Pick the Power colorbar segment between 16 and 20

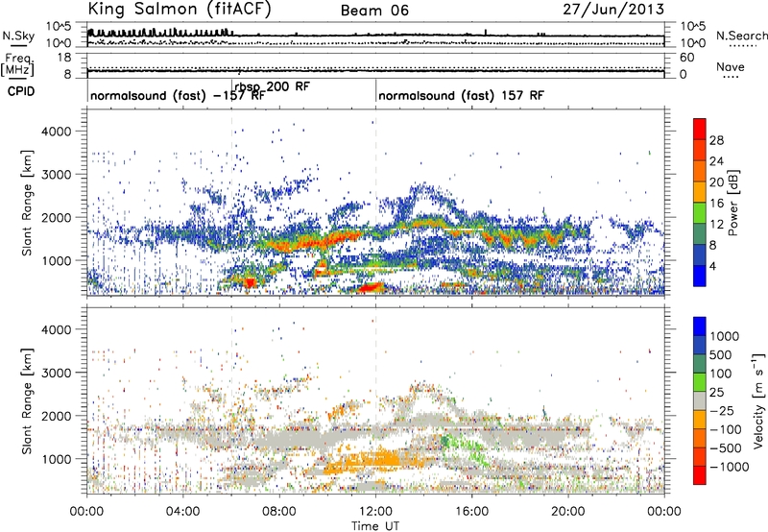pos(700,192)
